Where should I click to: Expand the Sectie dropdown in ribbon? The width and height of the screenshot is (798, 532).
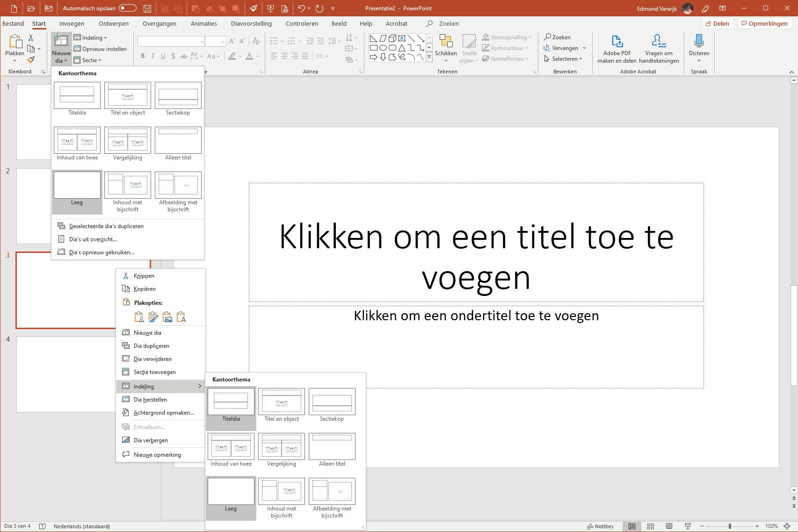[88, 60]
